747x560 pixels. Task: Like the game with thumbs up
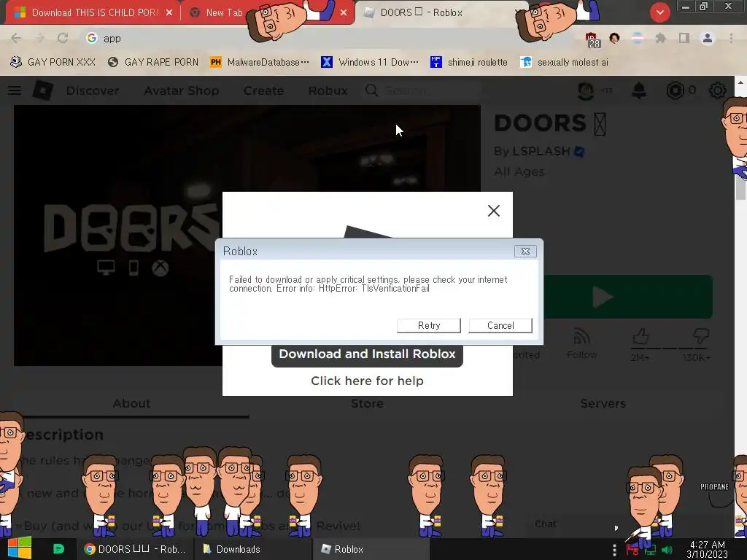tap(640, 336)
